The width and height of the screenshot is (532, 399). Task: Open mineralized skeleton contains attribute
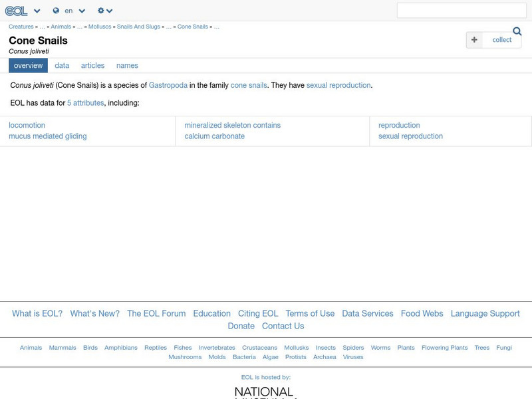click(232, 125)
